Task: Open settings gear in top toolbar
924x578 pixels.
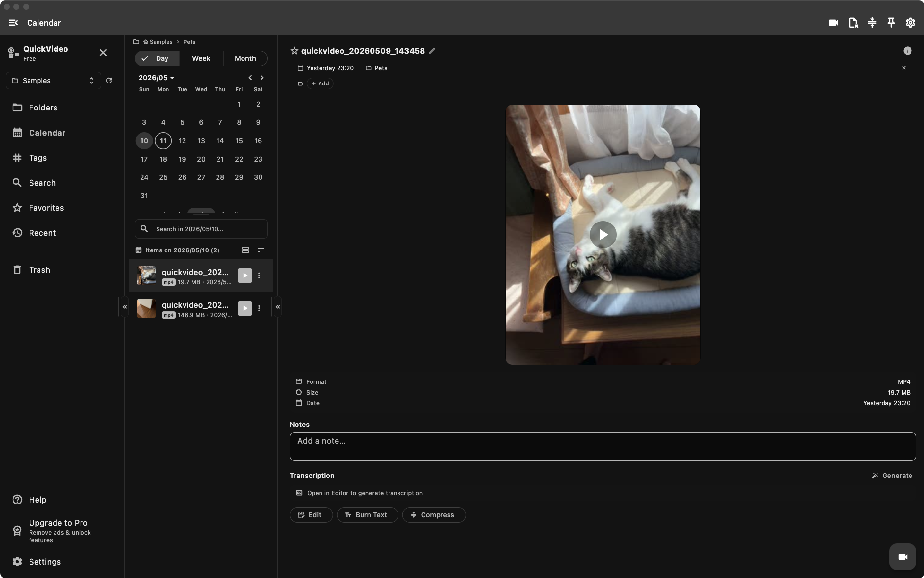Action: tap(910, 22)
